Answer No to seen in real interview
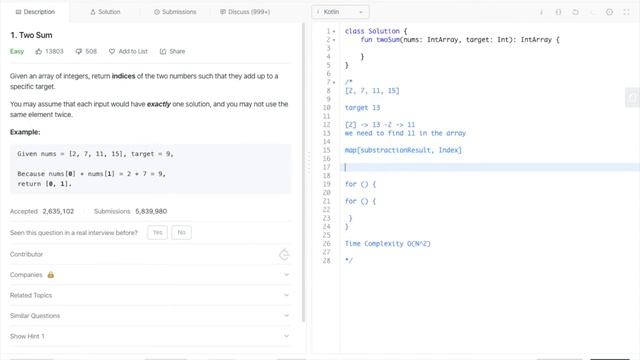The height and width of the screenshot is (360, 640). (x=182, y=233)
